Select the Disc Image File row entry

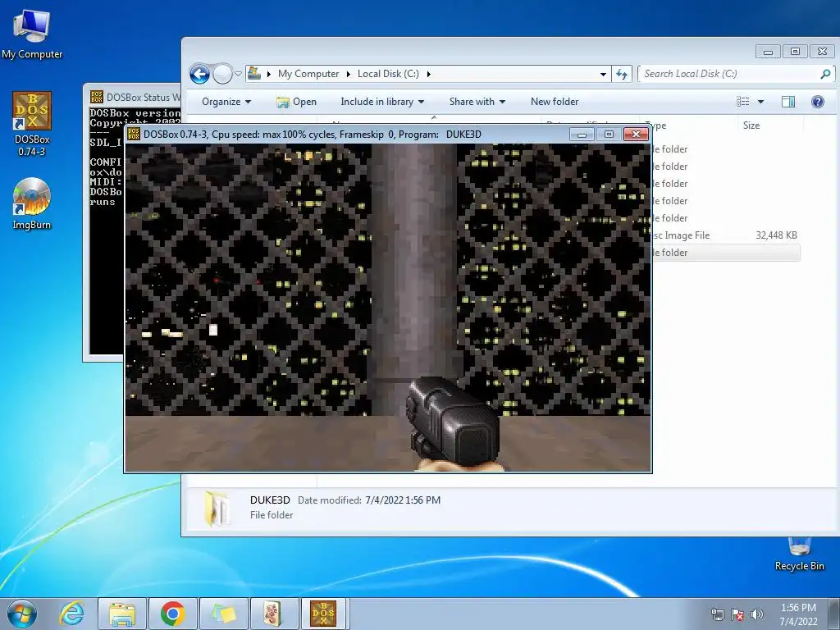coord(681,235)
